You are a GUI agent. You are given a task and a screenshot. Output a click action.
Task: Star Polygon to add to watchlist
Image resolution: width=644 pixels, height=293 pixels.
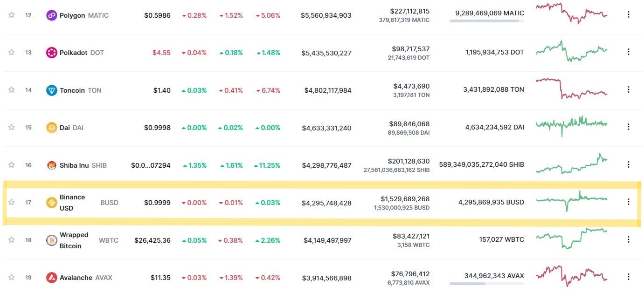tap(11, 15)
